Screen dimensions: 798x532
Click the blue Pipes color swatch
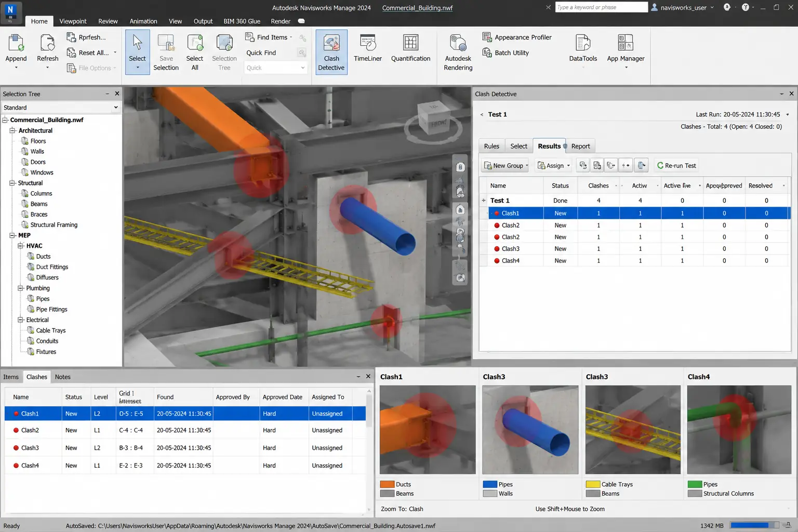point(490,484)
